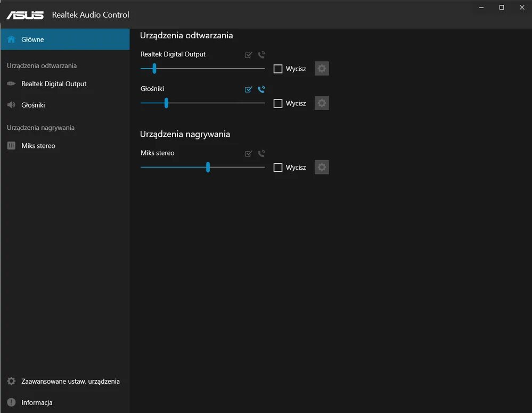Image resolution: width=532 pixels, height=413 pixels.
Task: Minimize the Realtek Audio Control window
Action: pyautogui.click(x=481, y=7)
